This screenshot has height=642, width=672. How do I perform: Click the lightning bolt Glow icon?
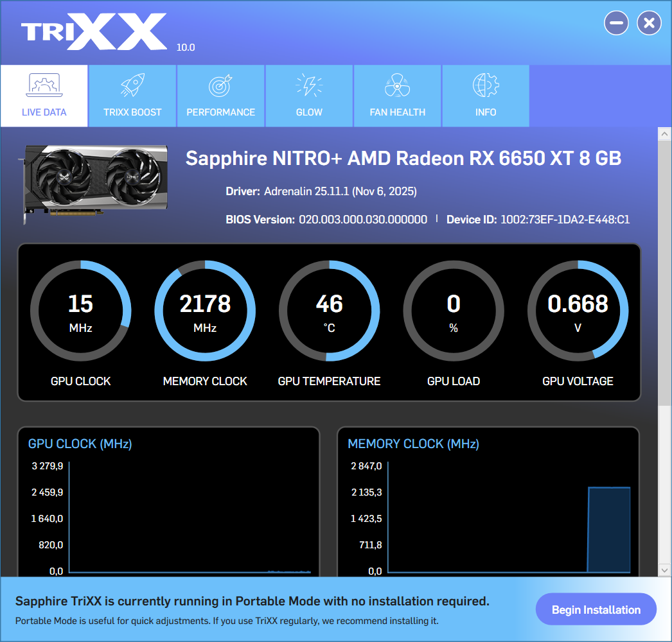(309, 85)
